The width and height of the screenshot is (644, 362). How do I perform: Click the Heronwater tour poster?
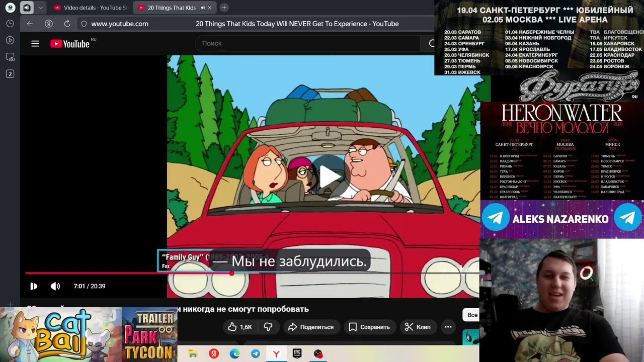[x=561, y=151]
